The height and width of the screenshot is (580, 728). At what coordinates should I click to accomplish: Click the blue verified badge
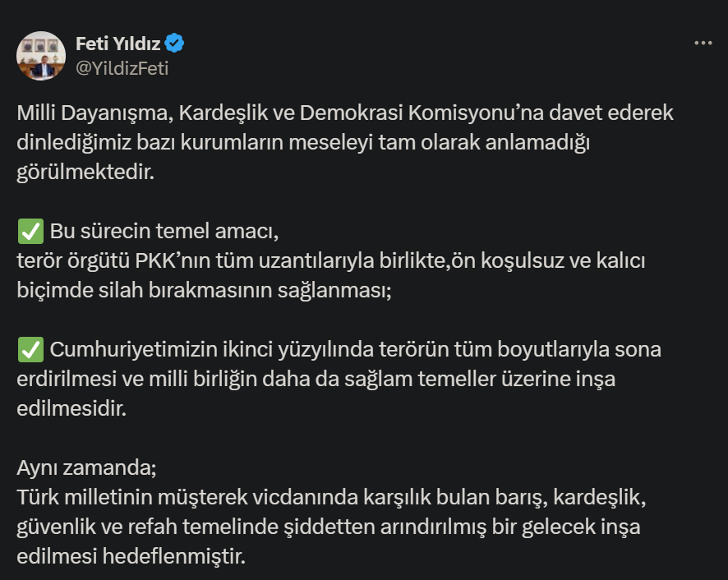[x=174, y=44]
